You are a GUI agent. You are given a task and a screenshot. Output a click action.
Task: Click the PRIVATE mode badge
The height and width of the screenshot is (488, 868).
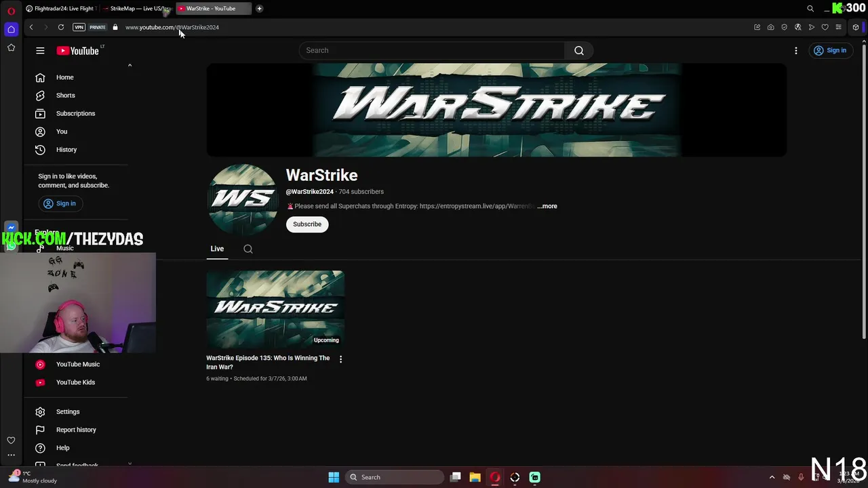98,27
